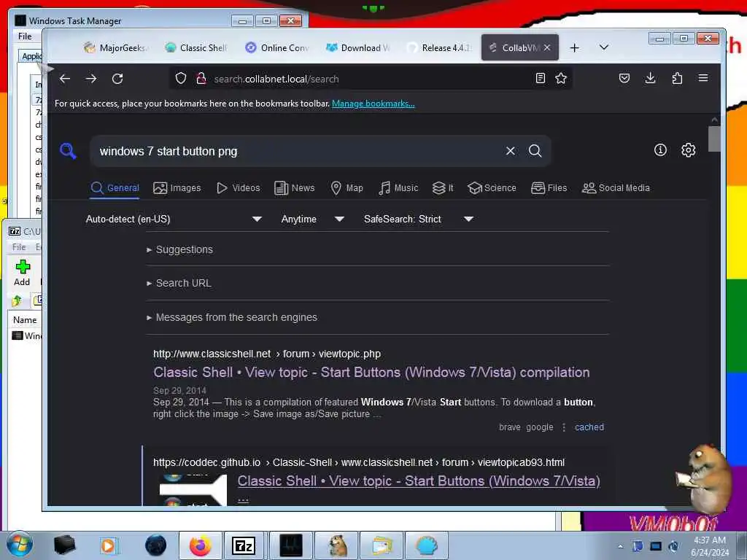
Task: Open the Pocket save icon
Action: pos(624,78)
